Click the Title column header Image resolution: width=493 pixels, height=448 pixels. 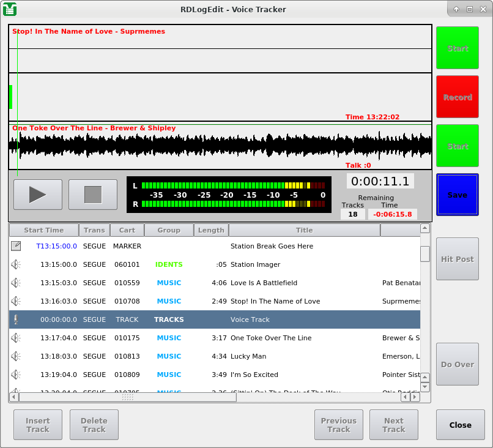(x=304, y=230)
